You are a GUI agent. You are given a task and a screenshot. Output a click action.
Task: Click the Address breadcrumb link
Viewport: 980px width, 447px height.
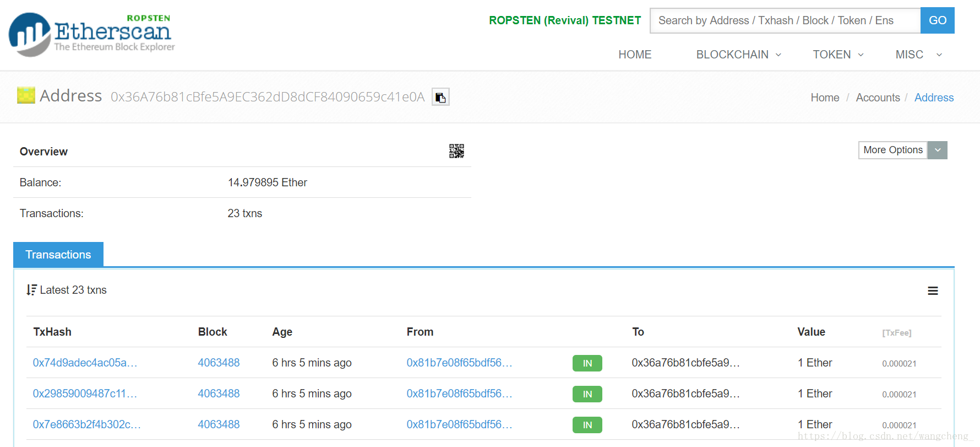(934, 98)
